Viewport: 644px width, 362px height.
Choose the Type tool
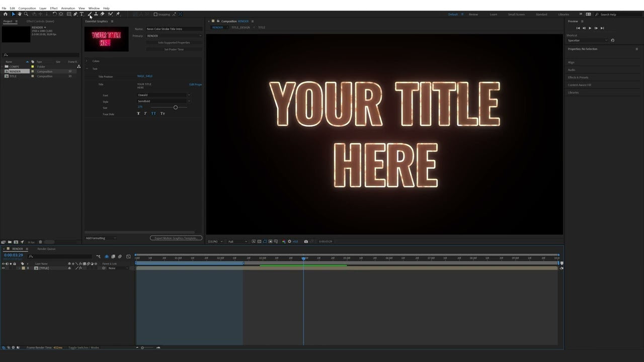point(82,14)
